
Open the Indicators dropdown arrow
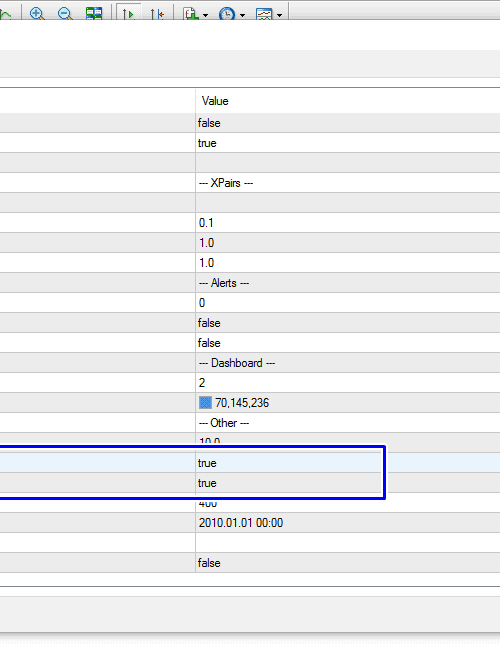(206, 15)
